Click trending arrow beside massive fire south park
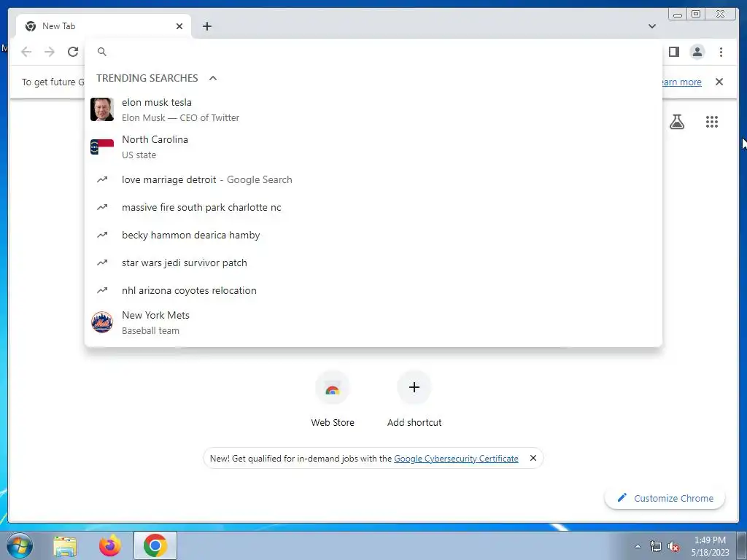This screenshot has width=747, height=560. point(102,207)
